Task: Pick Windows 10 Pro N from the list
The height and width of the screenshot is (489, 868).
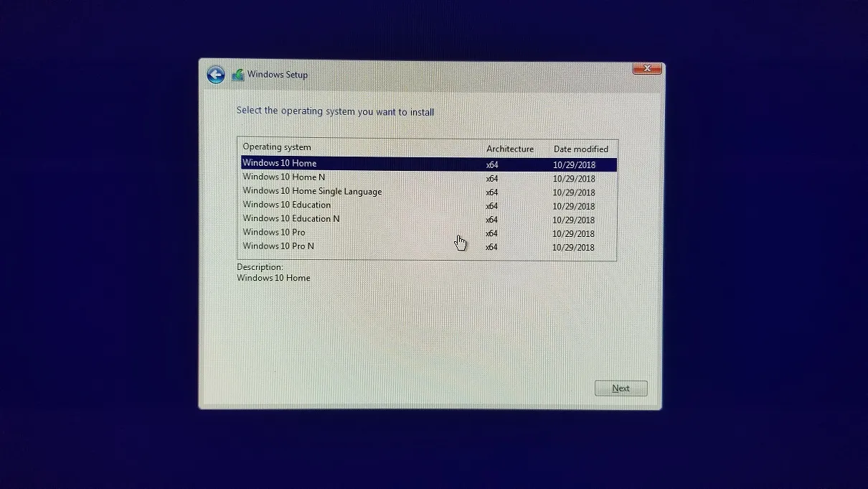Action: pos(429,246)
